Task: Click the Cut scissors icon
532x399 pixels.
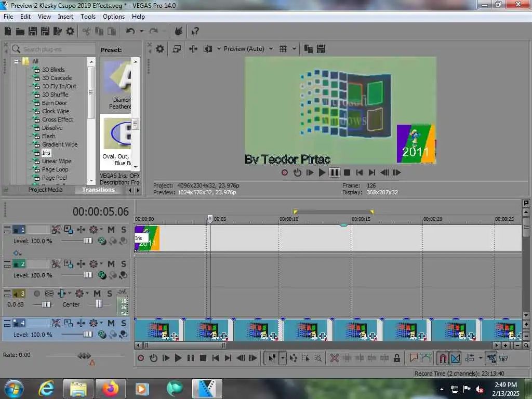Action: 87,32
